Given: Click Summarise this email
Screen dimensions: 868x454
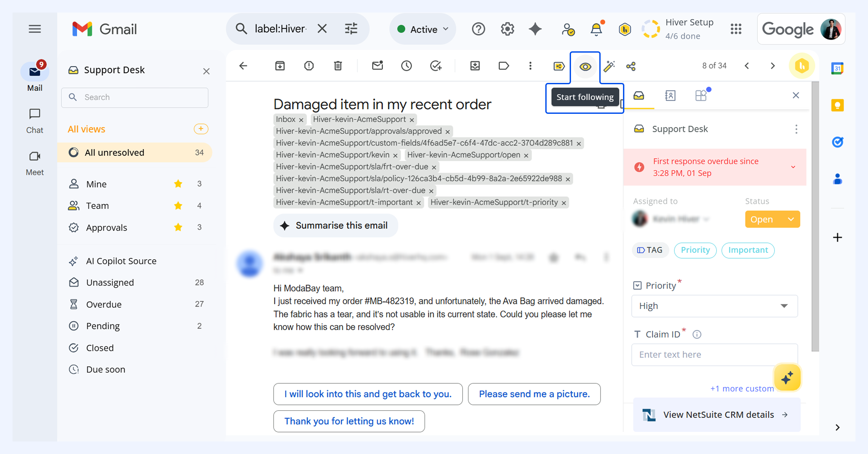Looking at the screenshot, I should pos(336,225).
